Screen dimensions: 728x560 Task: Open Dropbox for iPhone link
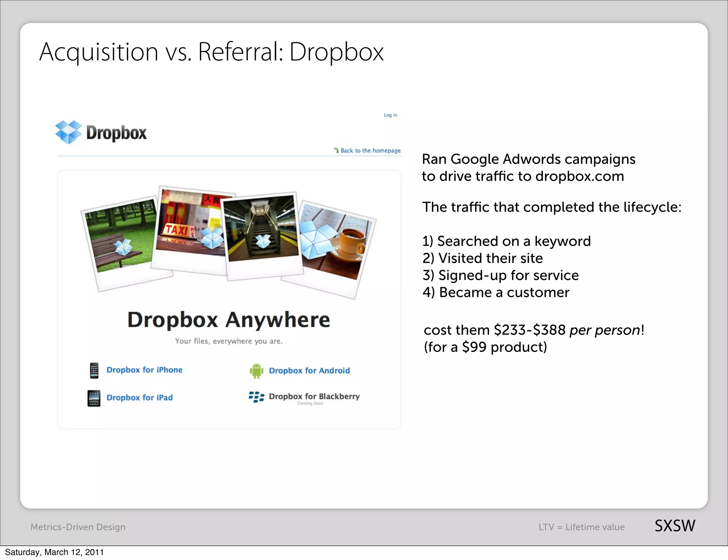(144, 370)
